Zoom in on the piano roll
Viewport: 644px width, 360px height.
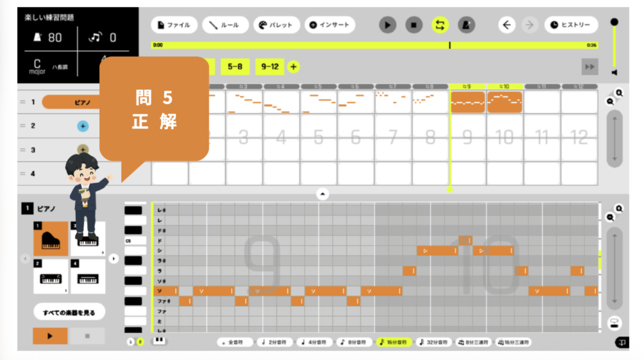[x=619, y=209]
